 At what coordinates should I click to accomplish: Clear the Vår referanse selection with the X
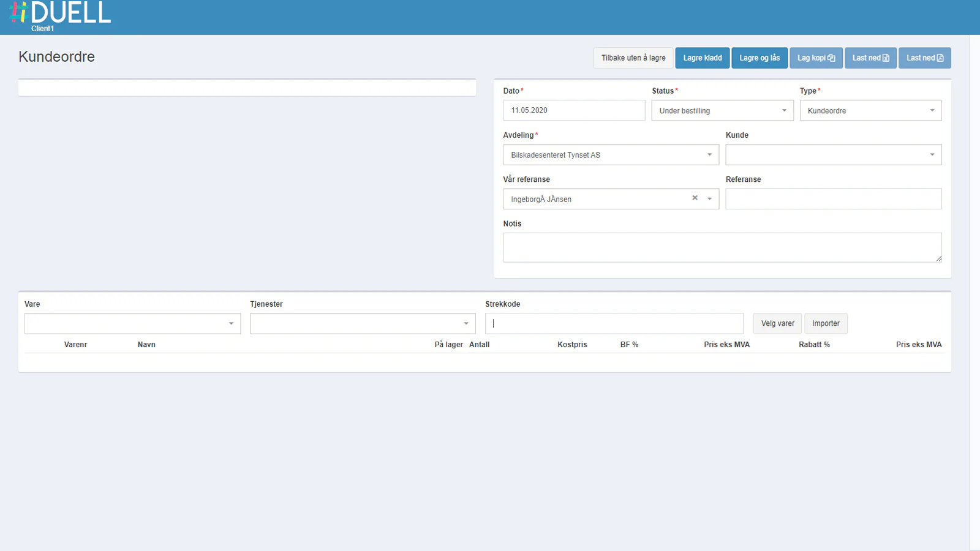tap(695, 198)
